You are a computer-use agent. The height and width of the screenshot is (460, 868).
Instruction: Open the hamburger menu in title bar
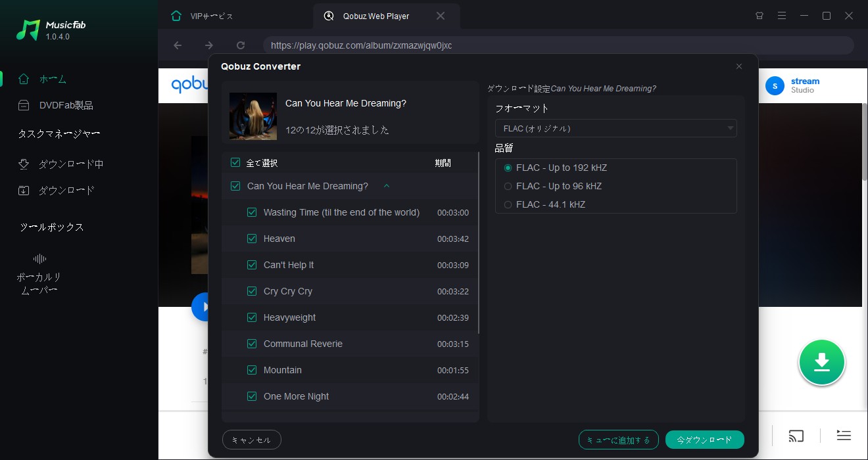click(x=782, y=16)
